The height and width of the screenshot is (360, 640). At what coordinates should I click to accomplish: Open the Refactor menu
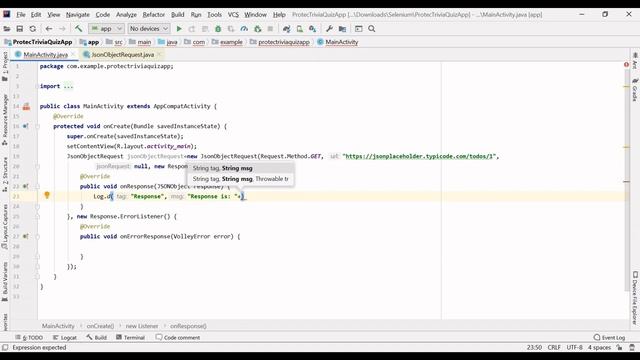click(153, 15)
